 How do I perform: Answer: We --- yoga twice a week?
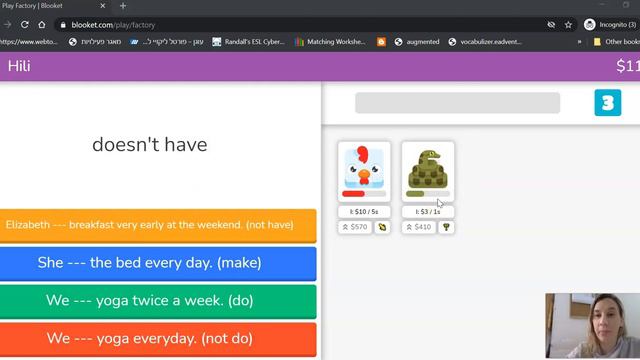coord(158,301)
